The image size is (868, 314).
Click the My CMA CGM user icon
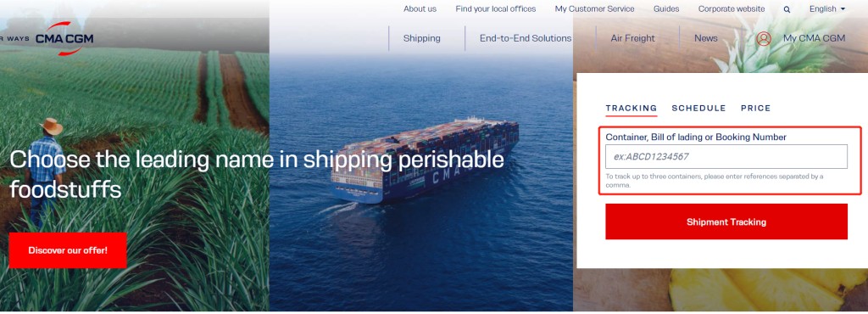764,38
